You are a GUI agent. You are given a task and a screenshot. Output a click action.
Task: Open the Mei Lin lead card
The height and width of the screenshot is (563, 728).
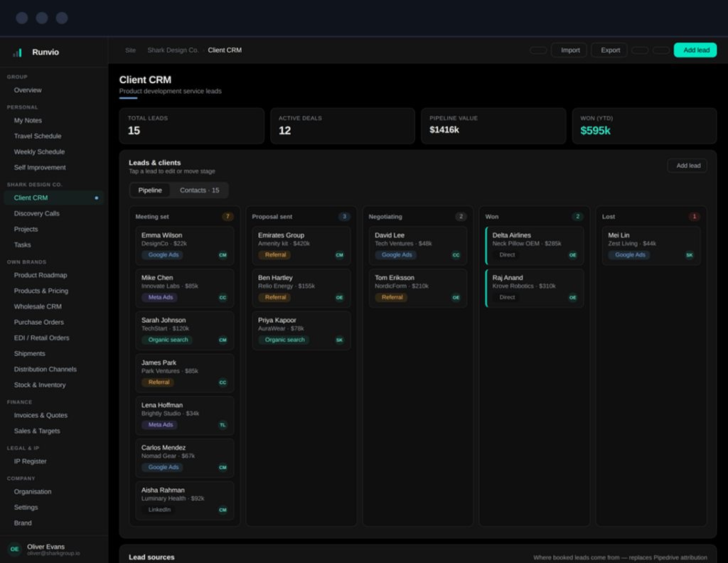651,245
